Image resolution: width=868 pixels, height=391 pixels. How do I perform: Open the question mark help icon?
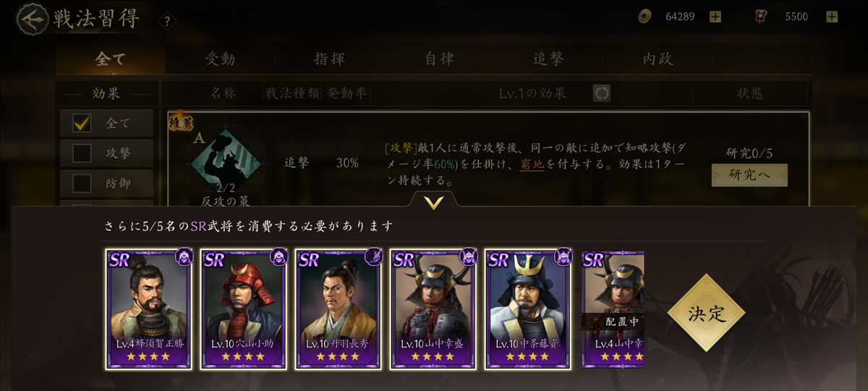click(x=167, y=21)
